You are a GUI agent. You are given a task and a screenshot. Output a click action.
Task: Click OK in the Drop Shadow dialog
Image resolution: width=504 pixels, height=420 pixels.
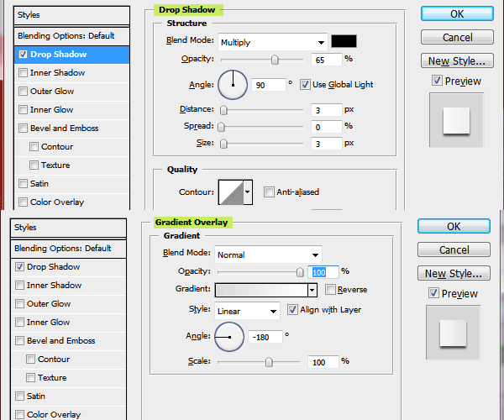tap(456, 14)
